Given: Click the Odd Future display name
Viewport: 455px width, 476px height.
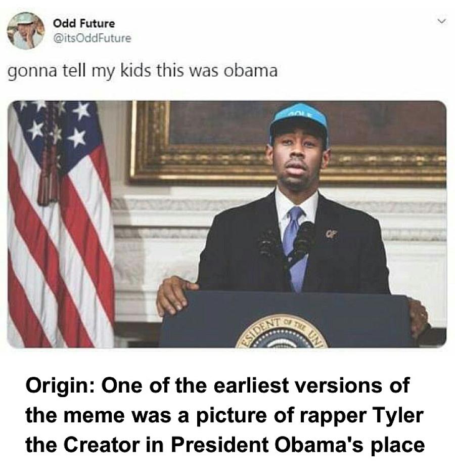Looking at the screenshot, I should pyautogui.click(x=84, y=23).
